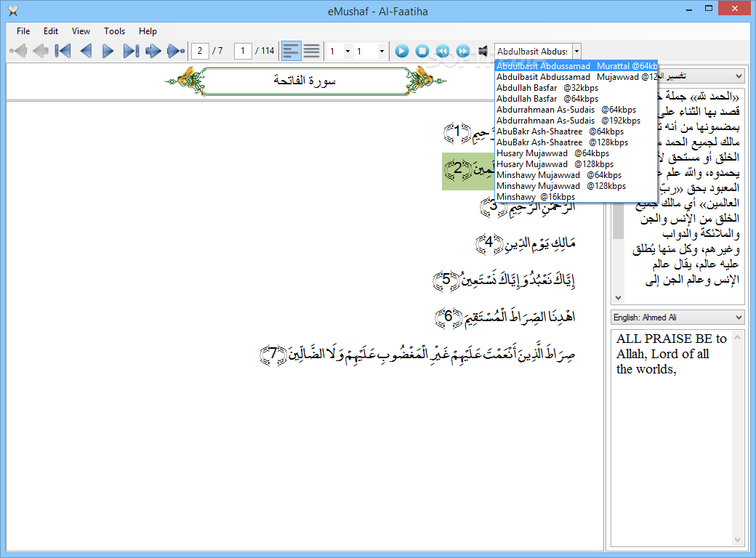Click the verse number field showing 2
Viewport: 756px width, 558px height.
click(x=200, y=51)
